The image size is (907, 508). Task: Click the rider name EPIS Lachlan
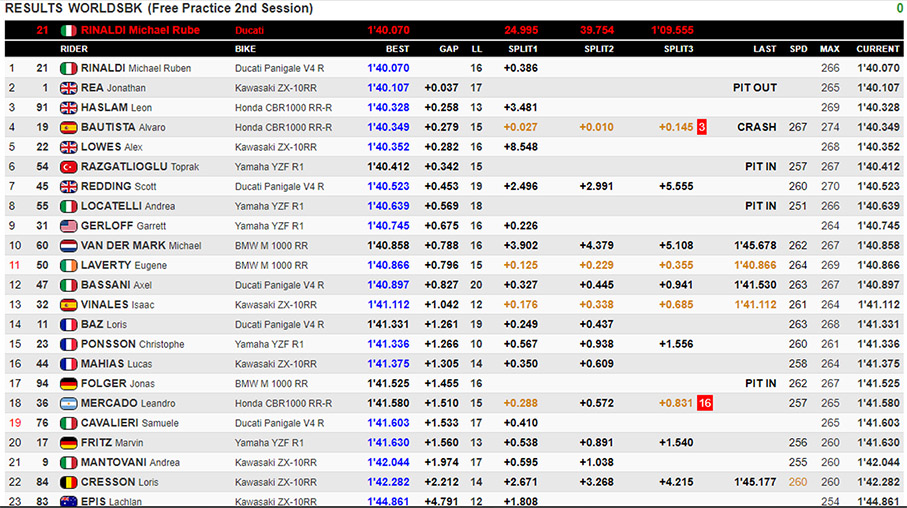pyautogui.click(x=111, y=501)
